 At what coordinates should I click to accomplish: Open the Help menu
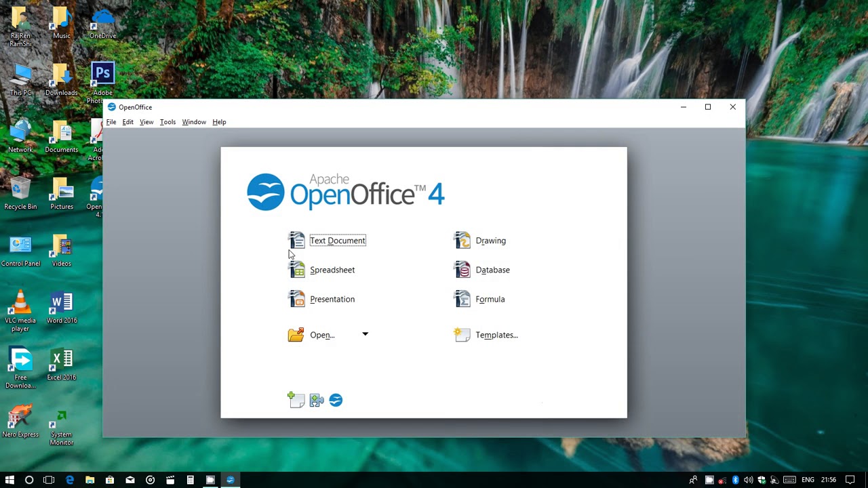click(219, 122)
